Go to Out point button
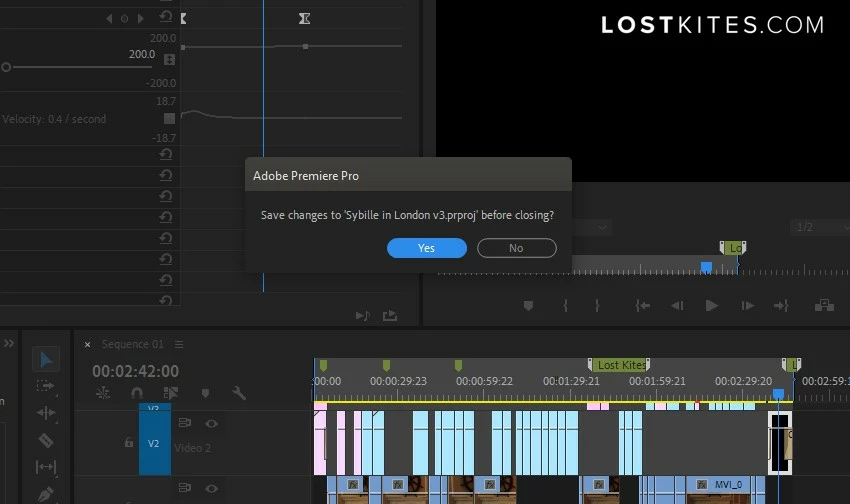Image resolution: width=850 pixels, height=504 pixels. coord(781,306)
